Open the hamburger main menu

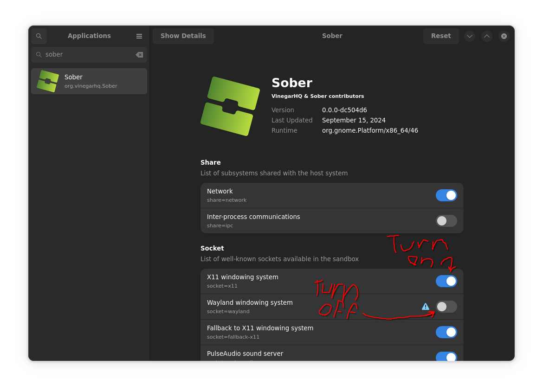(139, 36)
